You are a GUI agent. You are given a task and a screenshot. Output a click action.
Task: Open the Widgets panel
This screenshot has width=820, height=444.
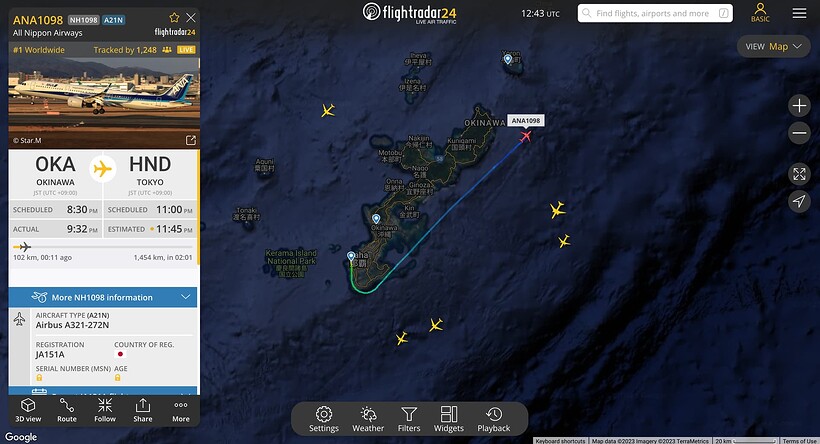click(449, 419)
